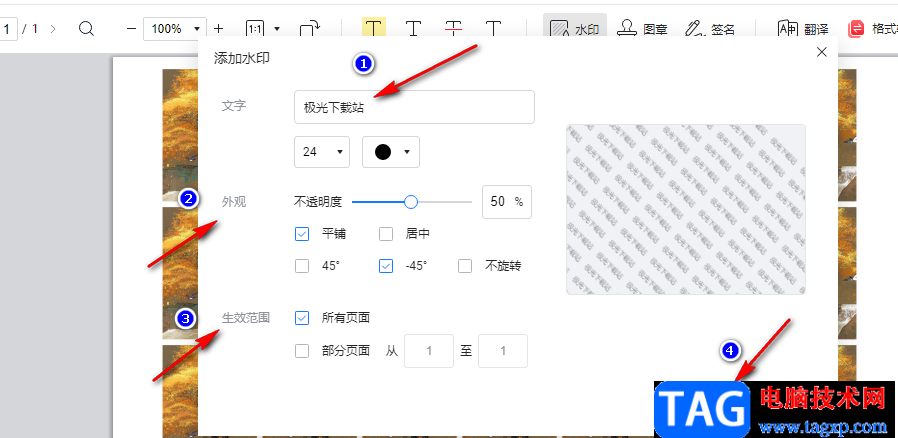
Task: Open the 签名 signature tool
Action: coord(710,29)
